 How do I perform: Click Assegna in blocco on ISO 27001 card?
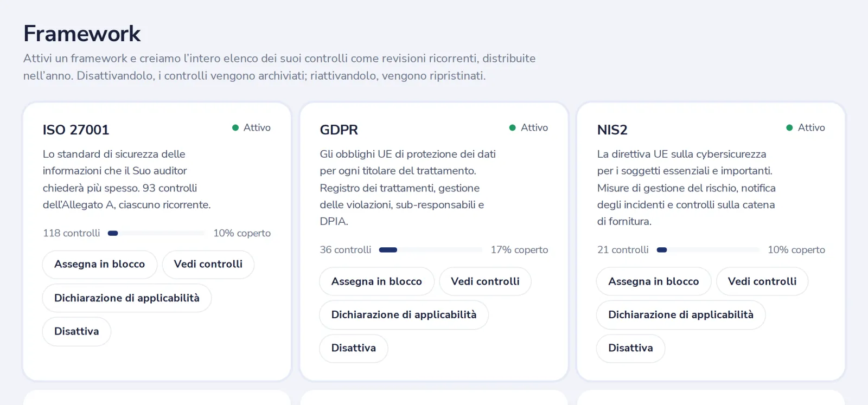[x=100, y=265]
